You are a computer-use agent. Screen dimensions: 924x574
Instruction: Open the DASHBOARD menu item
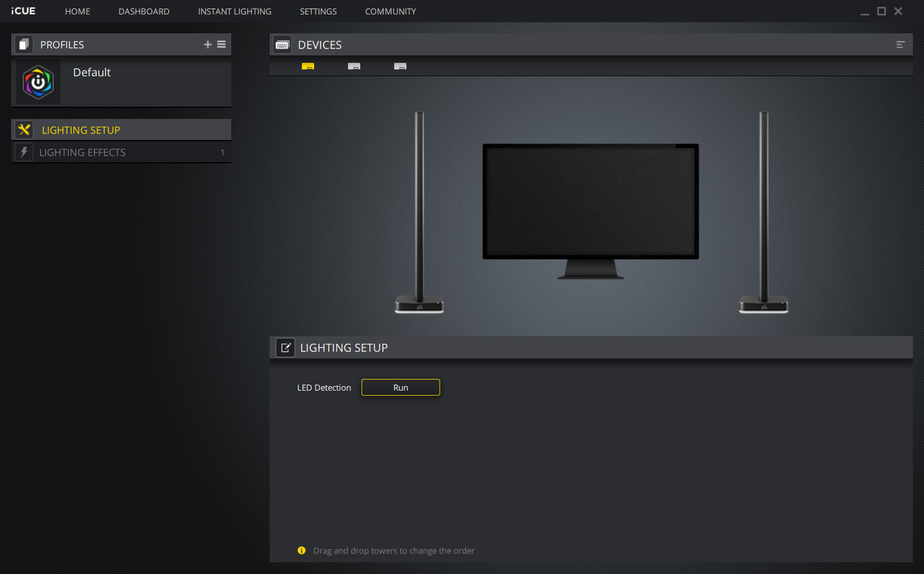click(144, 11)
